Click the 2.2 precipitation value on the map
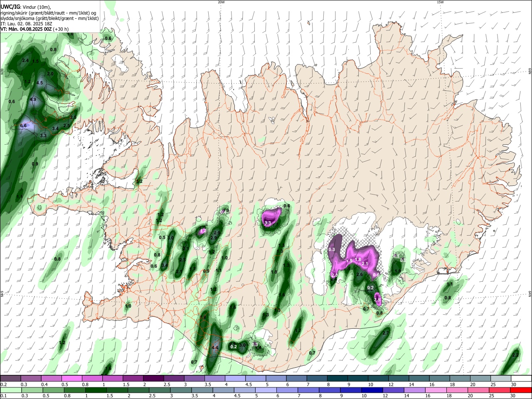Image resolution: width=532 pixels, height=399 pixels. [x=515, y=355]
